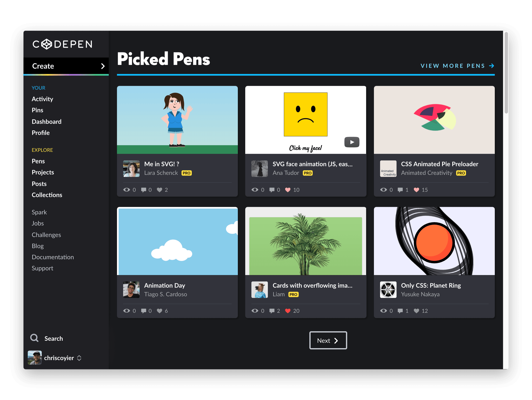Click the comment icon on CSS Animated Pie Preloader
This screenshot has width=532, height=400.
pyautogui.click(x=400, y=190)
